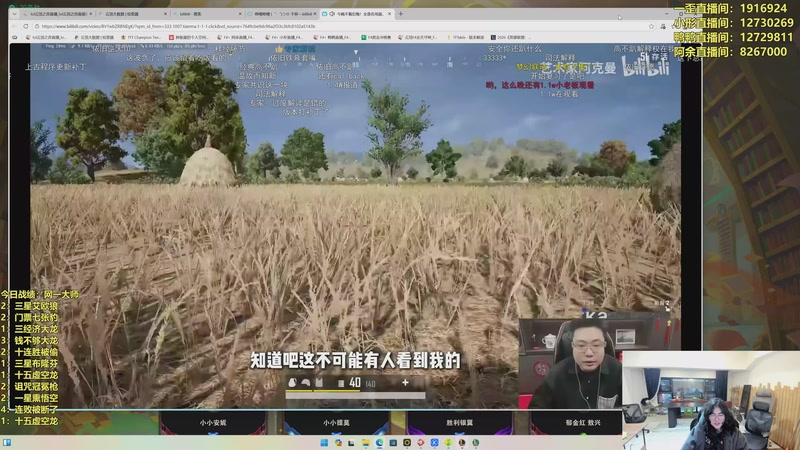Open Task View on the taskbar

351,443
